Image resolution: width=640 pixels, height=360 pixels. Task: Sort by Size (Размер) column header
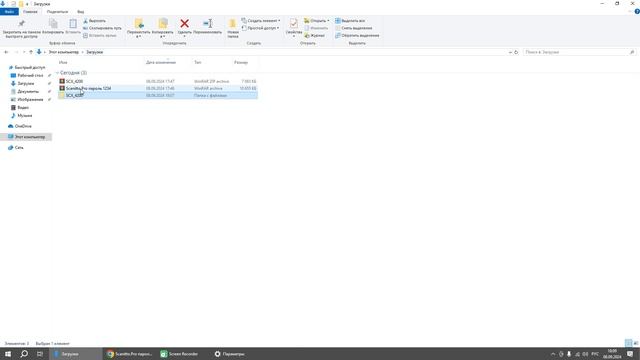click(x=241, y=62)
